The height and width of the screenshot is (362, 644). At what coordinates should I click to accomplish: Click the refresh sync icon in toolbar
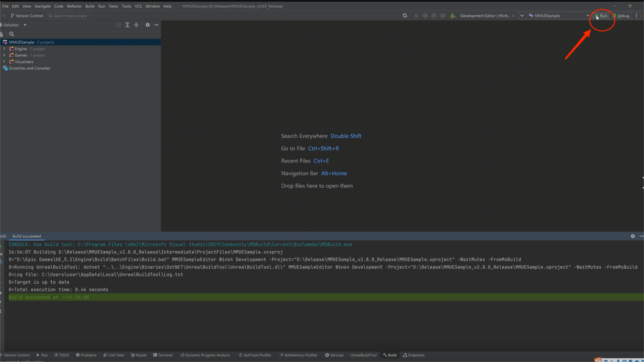coord(405,16)
